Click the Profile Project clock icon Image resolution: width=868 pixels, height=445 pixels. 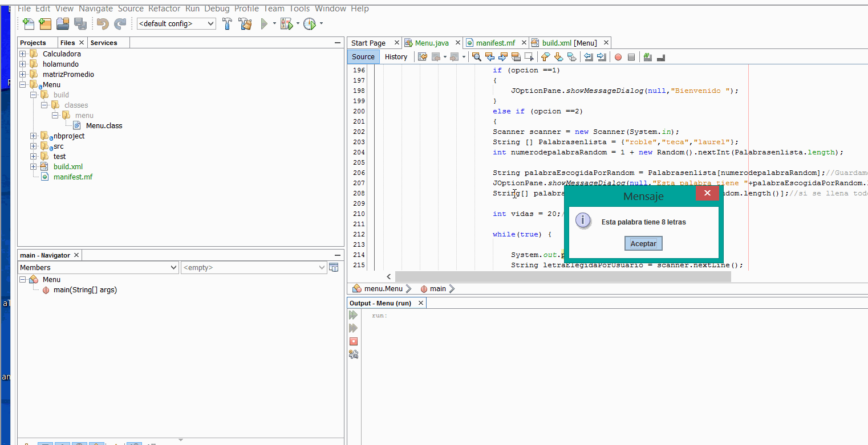tap(310, 24)
